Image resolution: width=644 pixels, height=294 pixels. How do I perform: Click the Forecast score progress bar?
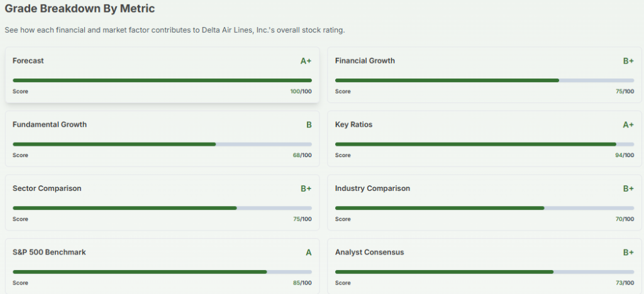[162, 80]
